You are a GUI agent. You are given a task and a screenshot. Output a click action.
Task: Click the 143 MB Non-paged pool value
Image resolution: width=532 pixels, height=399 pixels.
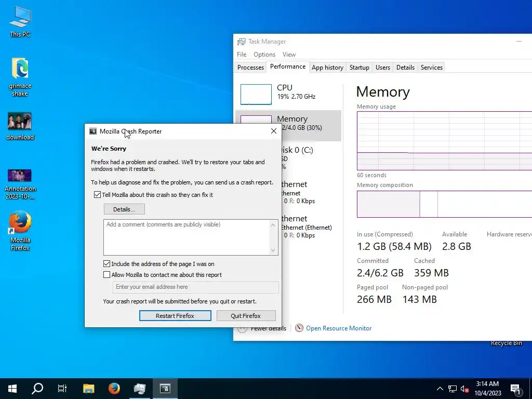[420, 299]
